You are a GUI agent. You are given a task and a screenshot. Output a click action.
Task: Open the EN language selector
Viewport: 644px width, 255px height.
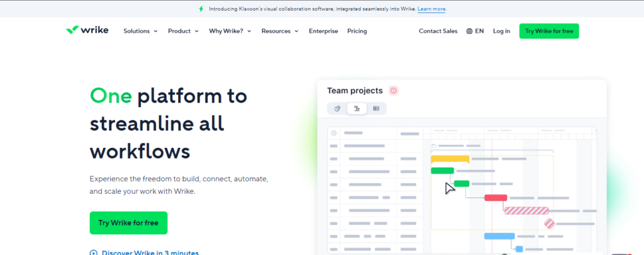coord(475,31)
